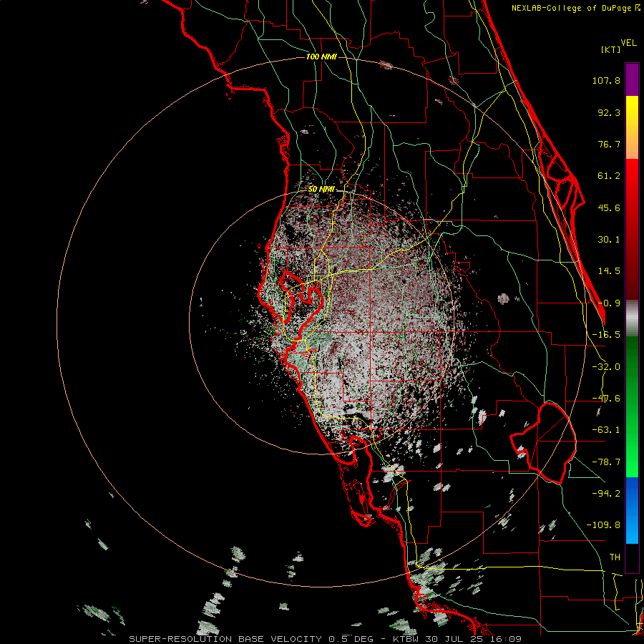Pick the gray segment of the color bar
The width and height of the screenshot is (644, 644).
(x=632, y=318)
